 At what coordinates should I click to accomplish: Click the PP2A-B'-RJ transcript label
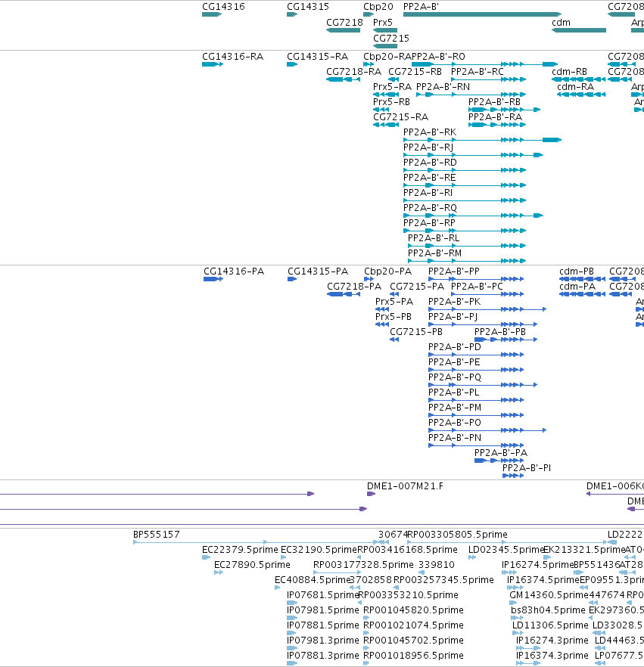[x=428, y=147]
